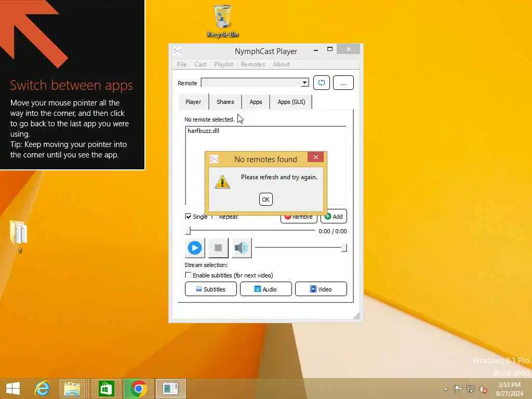This screenshot has width=532, height=399.
Task: Switch to the Shares tab
Action: point(225,102)
